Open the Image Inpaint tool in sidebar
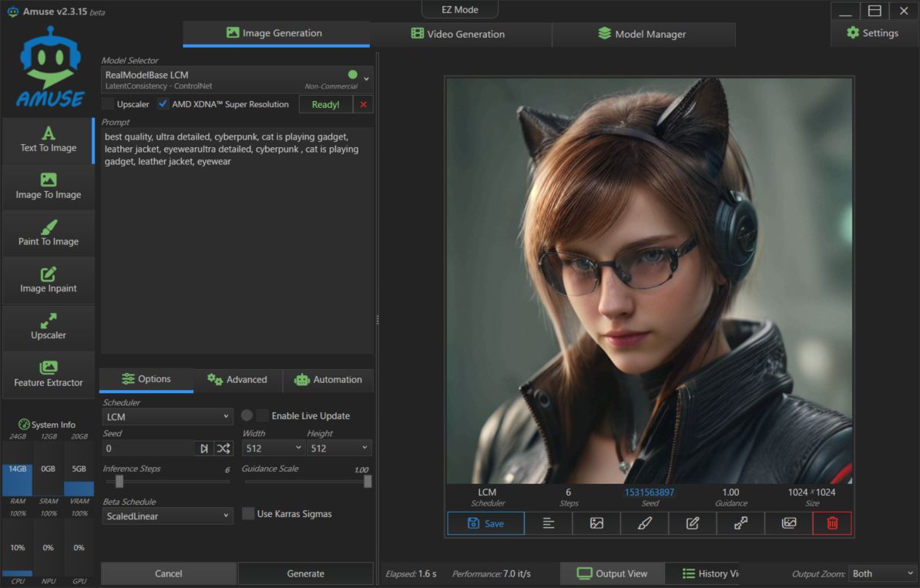 [x=49, y=281]
